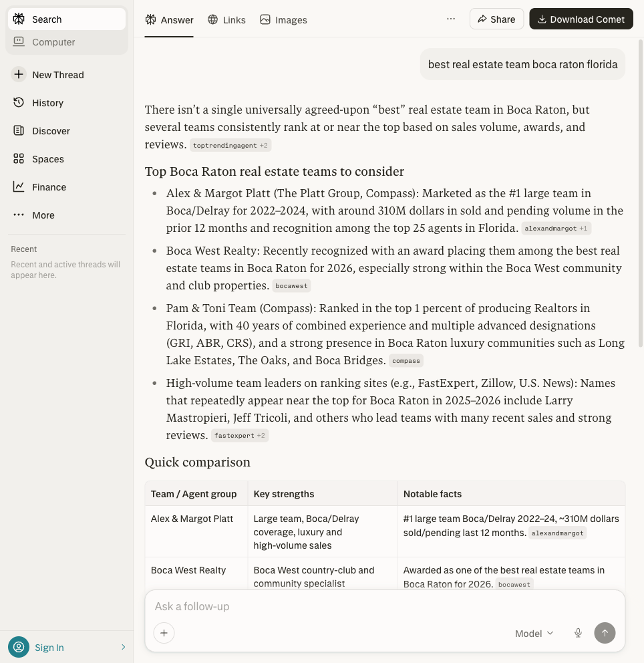Start a New Thread
This screenshot has width=644, height=663.
tap(58, 74)
